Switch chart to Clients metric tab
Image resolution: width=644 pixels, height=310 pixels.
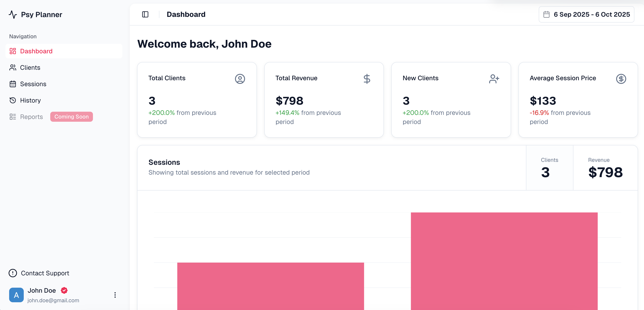[x=549, y=168]
